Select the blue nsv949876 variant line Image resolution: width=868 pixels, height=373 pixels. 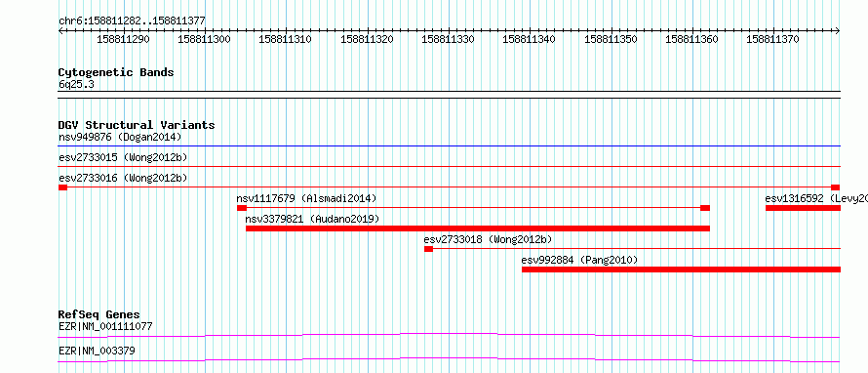(450, 146)
